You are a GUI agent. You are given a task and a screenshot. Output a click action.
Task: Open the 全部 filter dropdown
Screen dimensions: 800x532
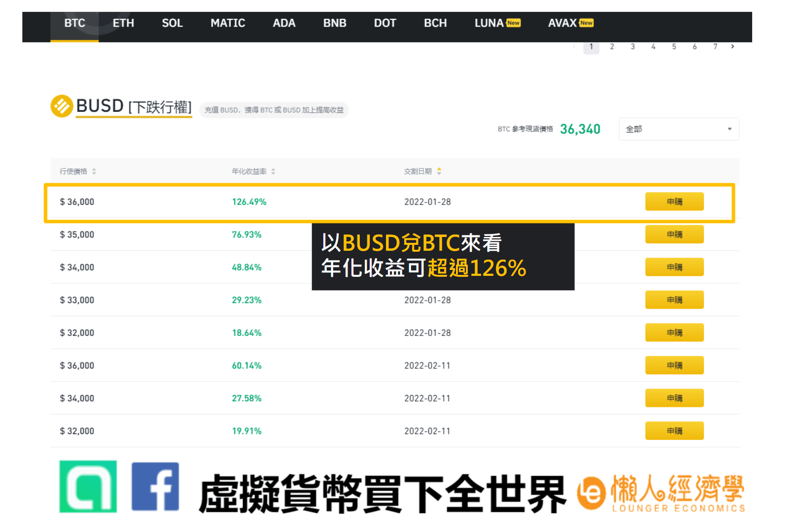679,129
